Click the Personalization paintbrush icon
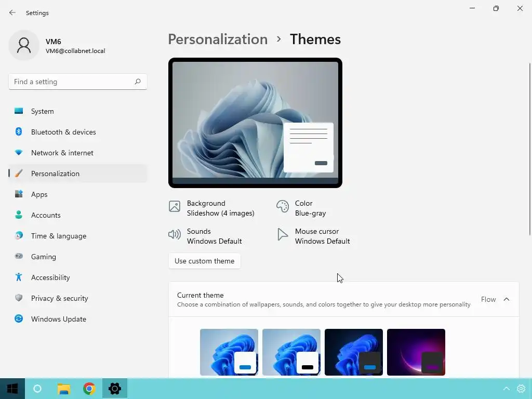 [x=19, y=174]
